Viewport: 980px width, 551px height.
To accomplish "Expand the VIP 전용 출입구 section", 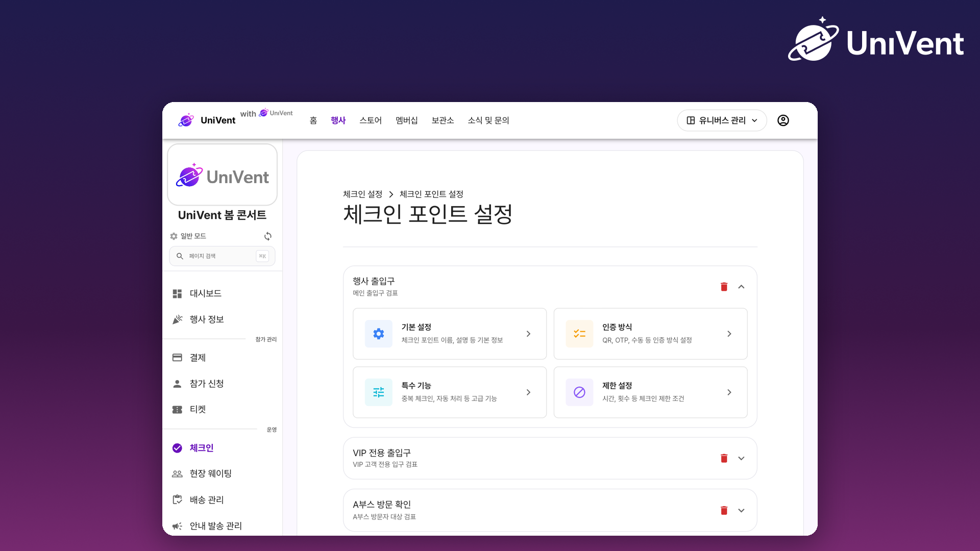I will (x=741, y=458).
